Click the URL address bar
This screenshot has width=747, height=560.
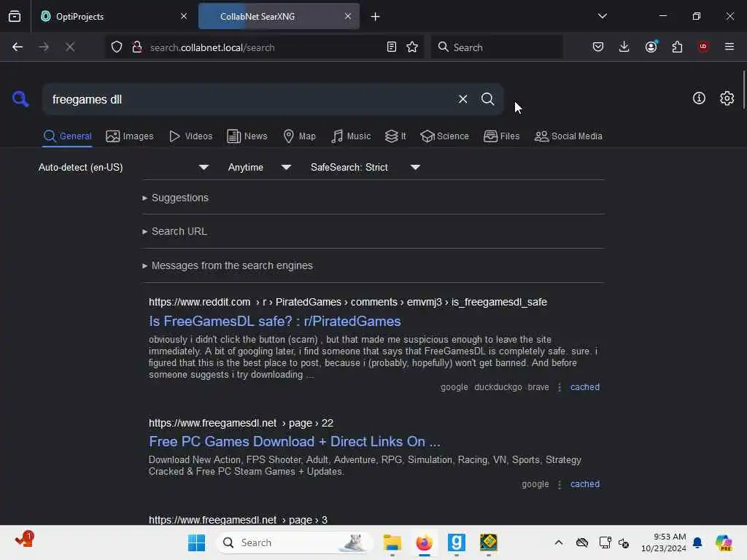coord(264,47)
